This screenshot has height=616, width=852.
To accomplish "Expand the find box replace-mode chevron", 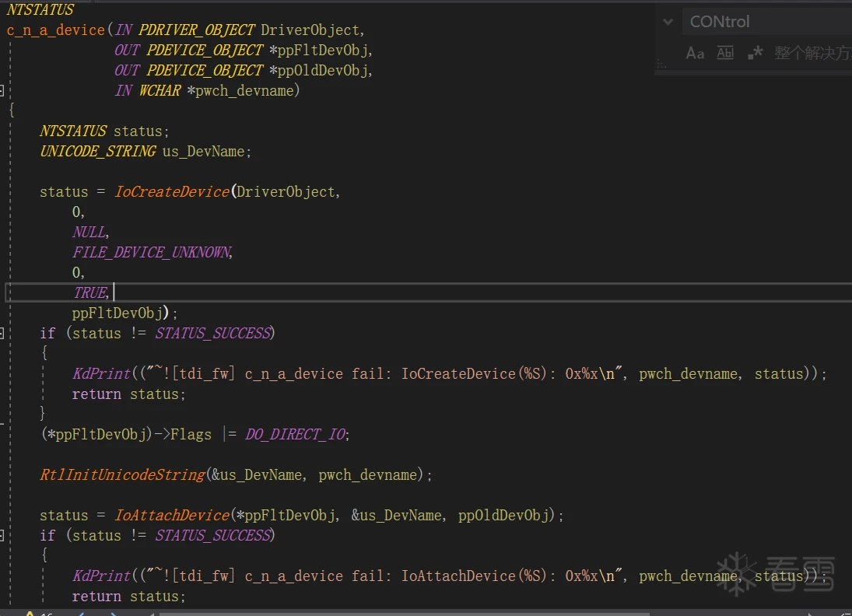I will click(668, 22).
